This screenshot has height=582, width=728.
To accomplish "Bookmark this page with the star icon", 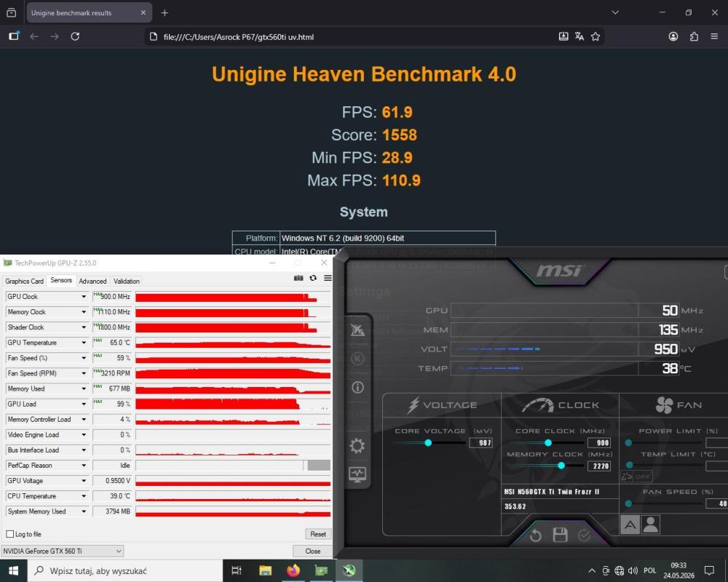I will [x=596, y=36].
